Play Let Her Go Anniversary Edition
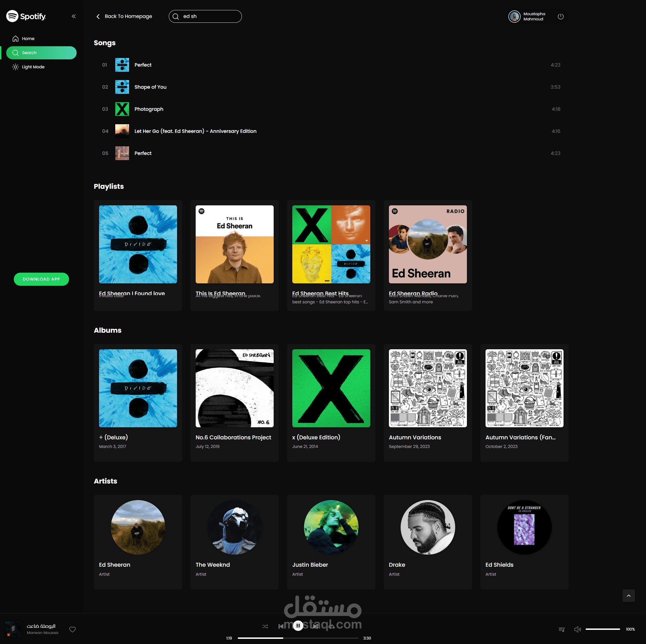646x644 pixels. [331, 131]
